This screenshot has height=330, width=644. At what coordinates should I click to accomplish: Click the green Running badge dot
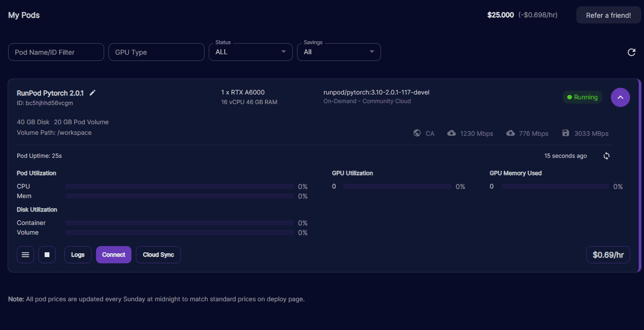571,97
